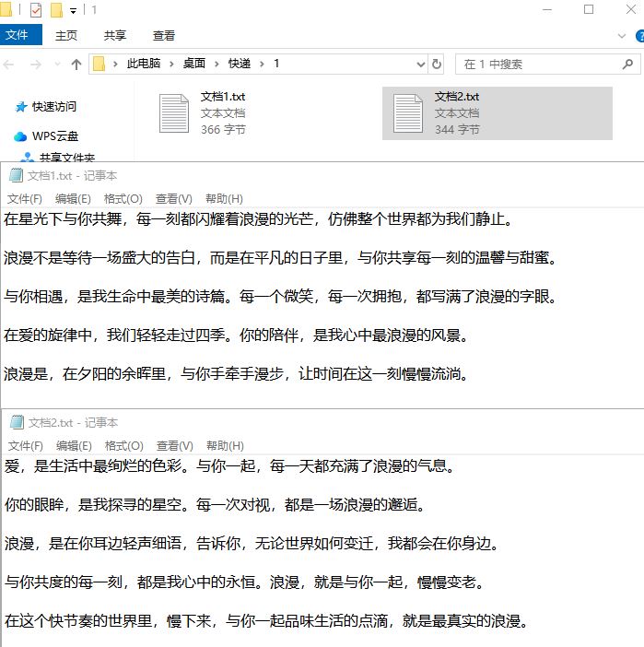Click the line starting 在这个快节奏的世界里
The width and height of the screenshot is (644, 647).
(266, 620)
